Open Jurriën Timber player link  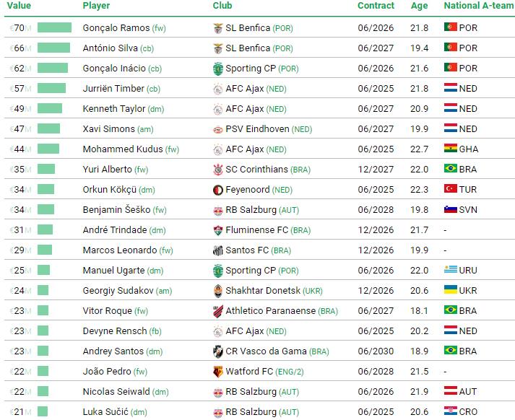coord(113,89)
